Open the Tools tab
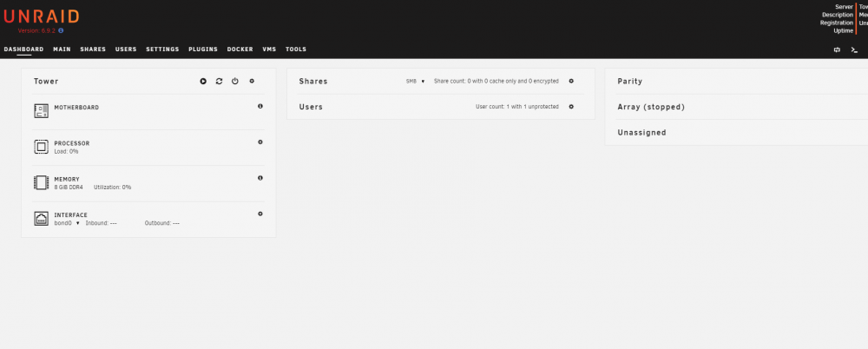This screenshot has width=868, height=349. tap(296, 49)
